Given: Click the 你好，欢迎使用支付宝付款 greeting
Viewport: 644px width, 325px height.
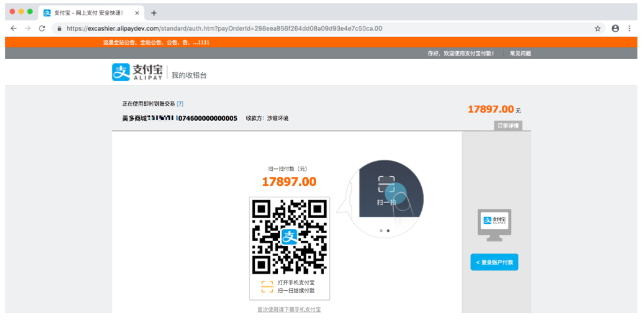Looking at the screenshot, I should pyautogui.click(x=461, y=53).
